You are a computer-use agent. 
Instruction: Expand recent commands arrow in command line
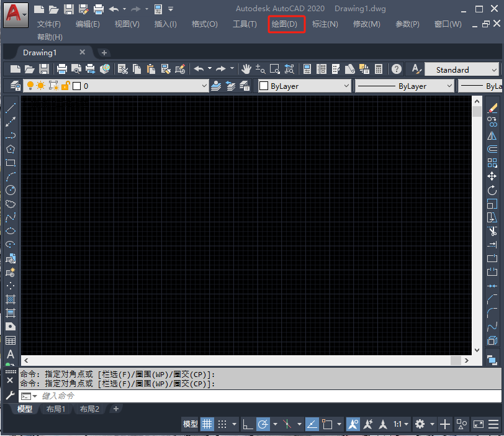click(35, 396)
